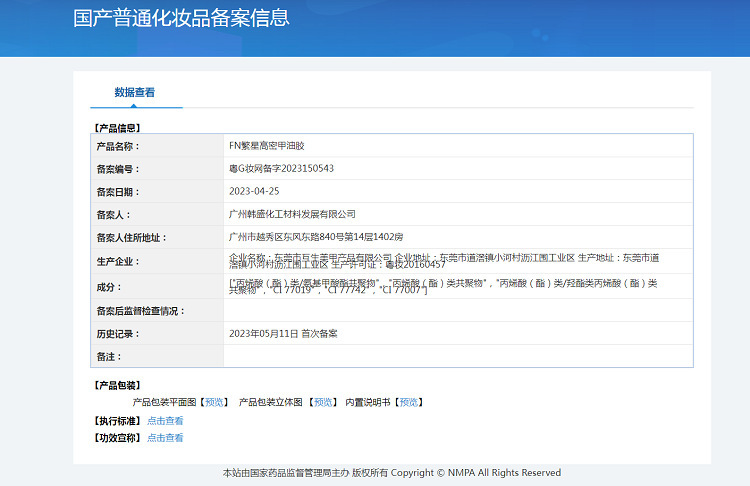Select product name FN繁星高密甲油胶
This screenshot has height=486, width=750.
coord(267,145)
